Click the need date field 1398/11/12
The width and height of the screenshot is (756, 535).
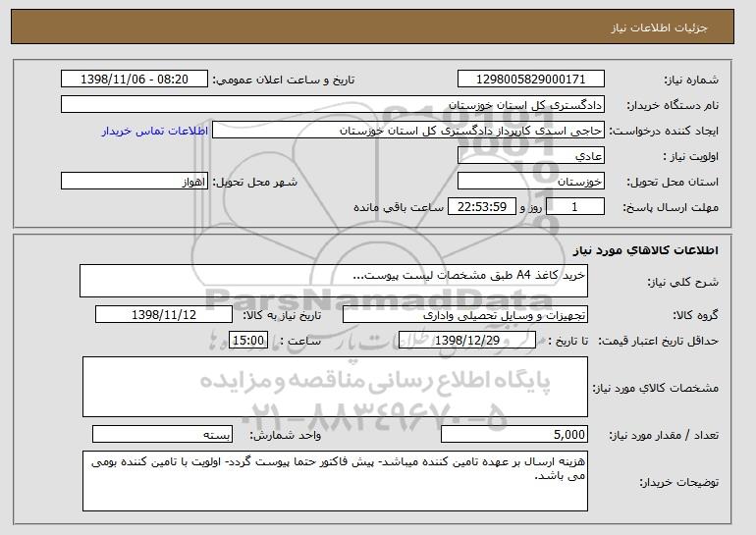point(164,315)
